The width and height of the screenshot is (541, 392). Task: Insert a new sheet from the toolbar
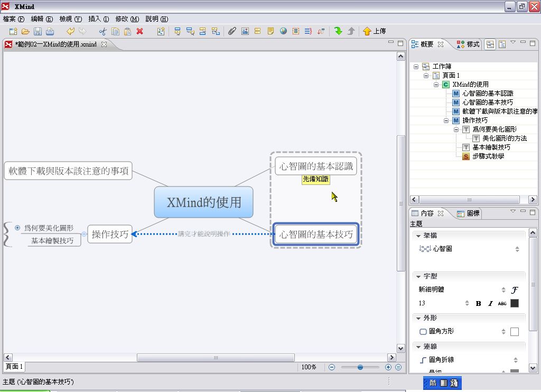pos(161,31)
